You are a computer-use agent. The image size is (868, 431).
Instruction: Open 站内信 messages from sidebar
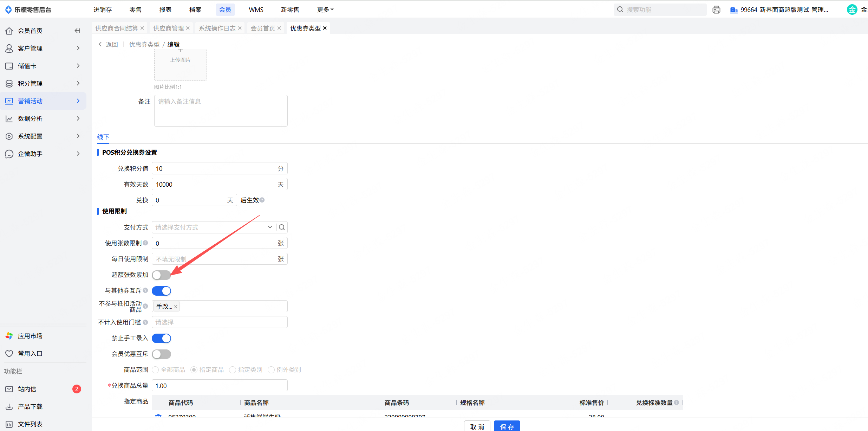[x=27, y=389]
